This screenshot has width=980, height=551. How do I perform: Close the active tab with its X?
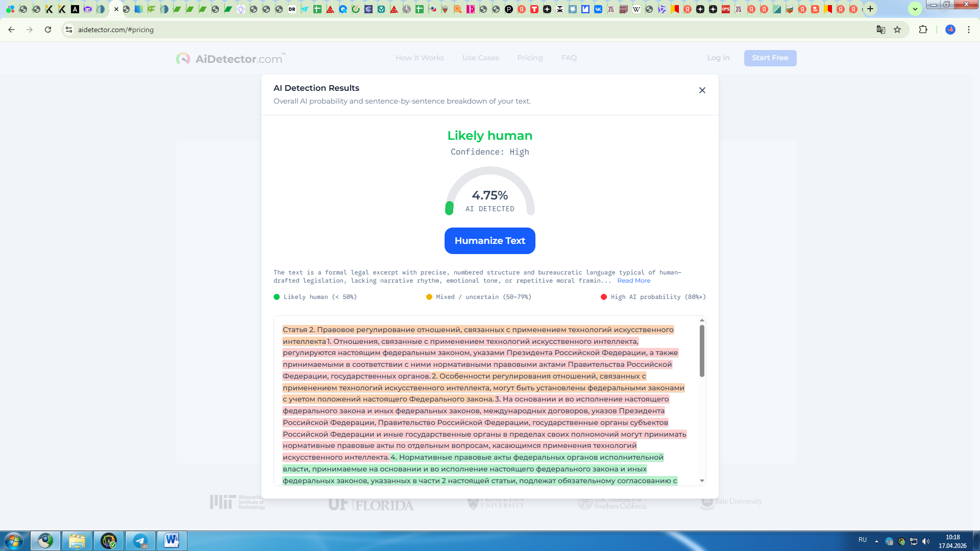(x=116, y=9)
